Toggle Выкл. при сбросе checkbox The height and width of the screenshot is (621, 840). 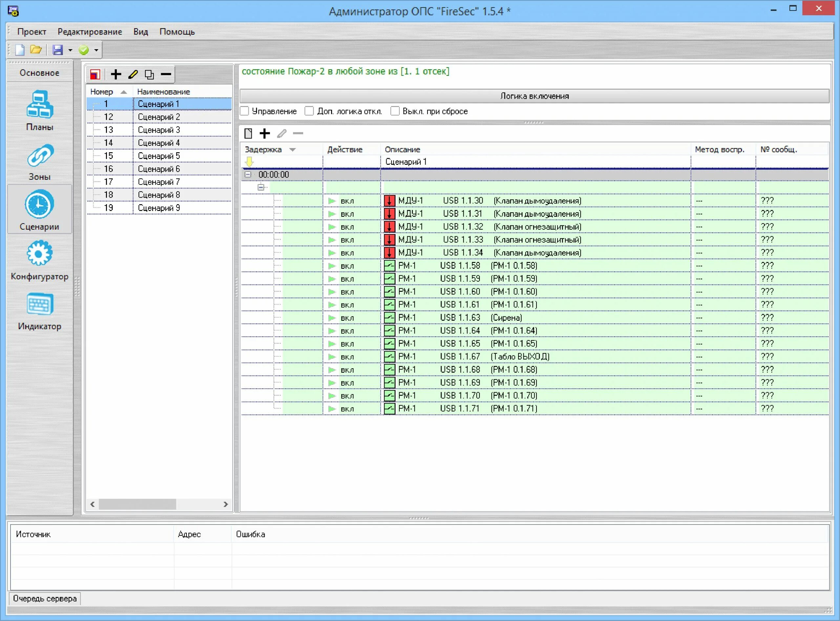pyautogui.click(x=395, y=111)
